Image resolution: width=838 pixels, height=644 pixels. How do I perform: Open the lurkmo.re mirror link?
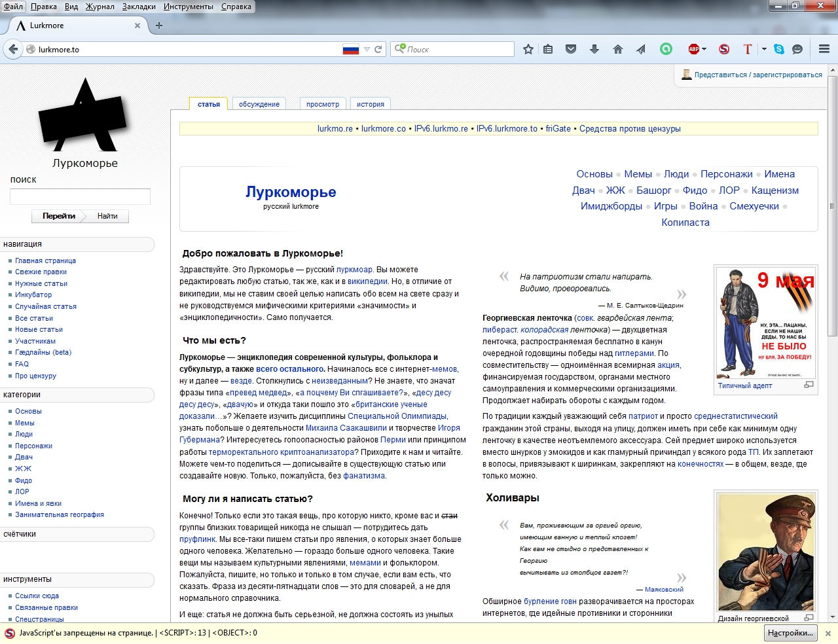click(335, 129)
